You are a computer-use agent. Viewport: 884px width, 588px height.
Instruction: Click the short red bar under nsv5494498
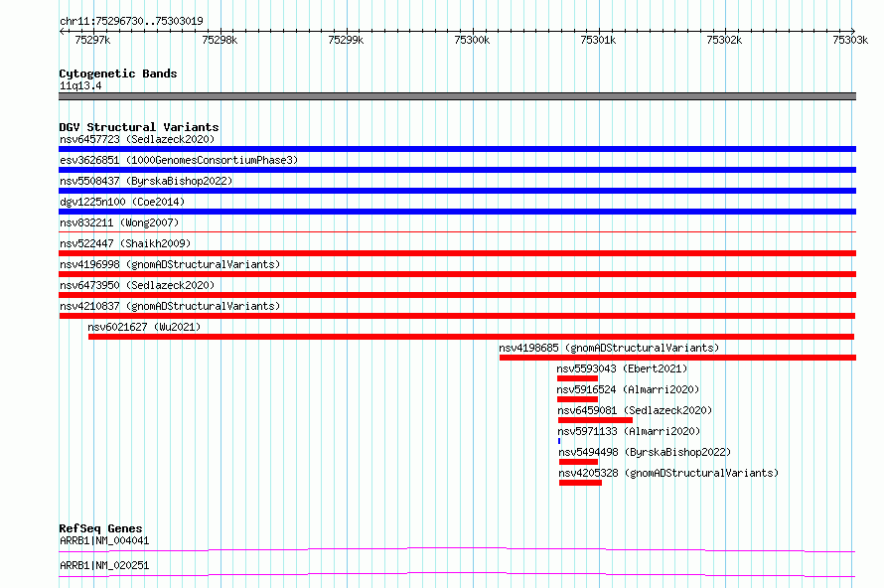(x=578, y=462)
